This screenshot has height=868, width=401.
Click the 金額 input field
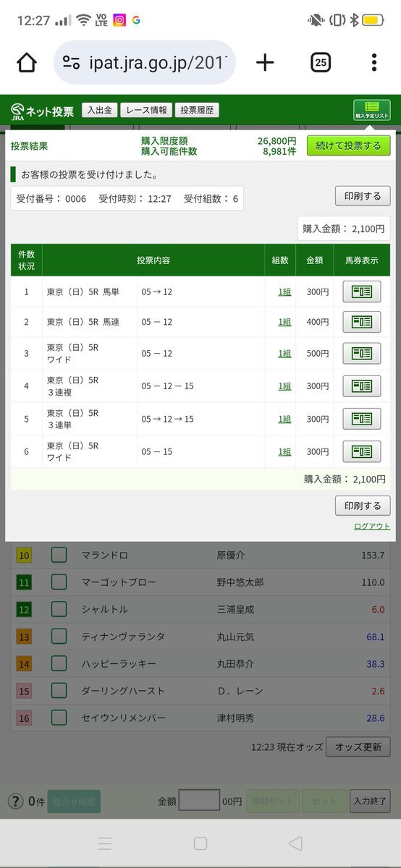pyautogui.click(x=199, y=801)
